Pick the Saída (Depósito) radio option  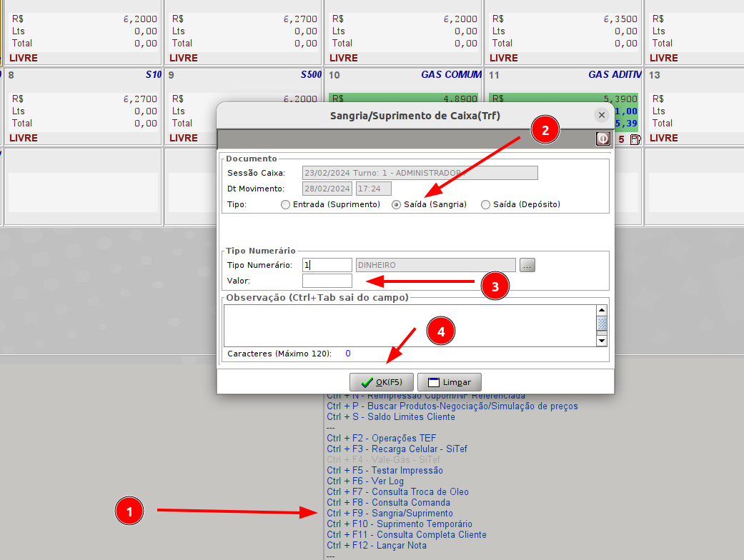[486, 204]
